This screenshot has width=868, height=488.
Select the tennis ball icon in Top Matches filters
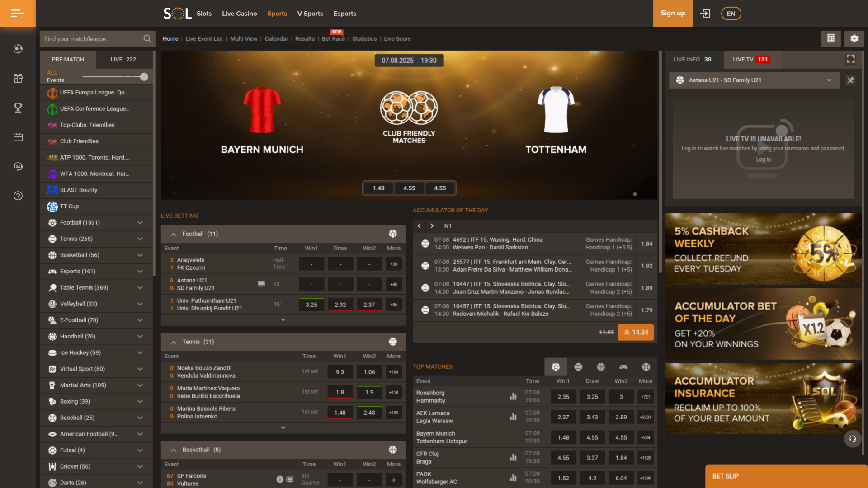point(578,367)
